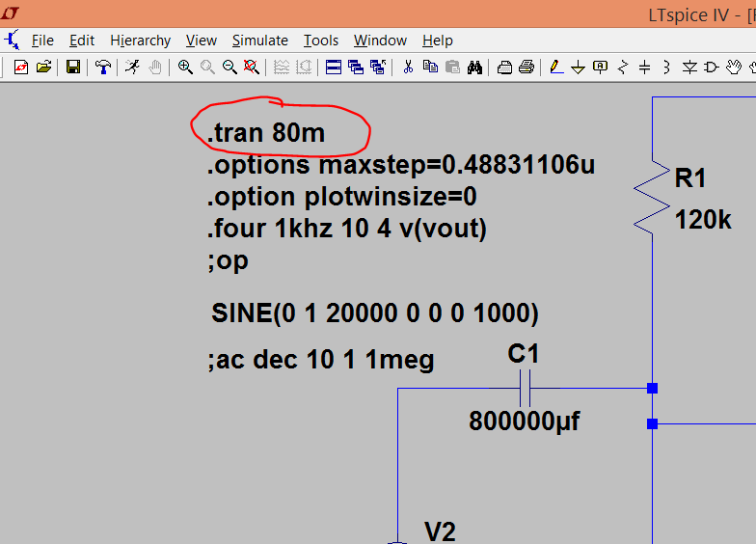756x544 pixels.
Task: Click the Print Setup icon
Action: [x=504, y=68]
